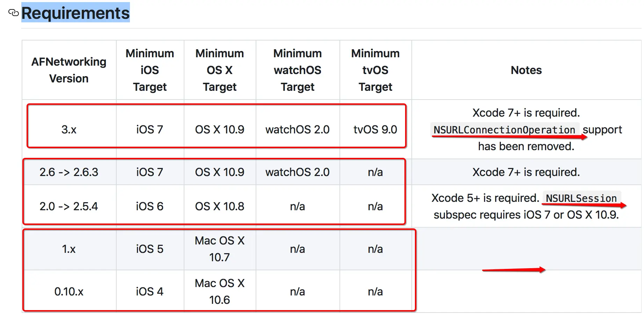This screenshot has width=644, height=315.
Task: Click the 2.0 -> 2.5.4 version cell
Action: 69,206
